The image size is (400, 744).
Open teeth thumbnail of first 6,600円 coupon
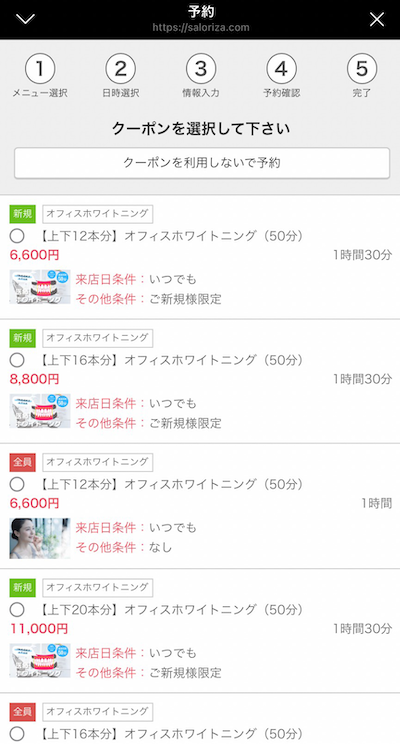pyautogui.click(x=40, y=287)
